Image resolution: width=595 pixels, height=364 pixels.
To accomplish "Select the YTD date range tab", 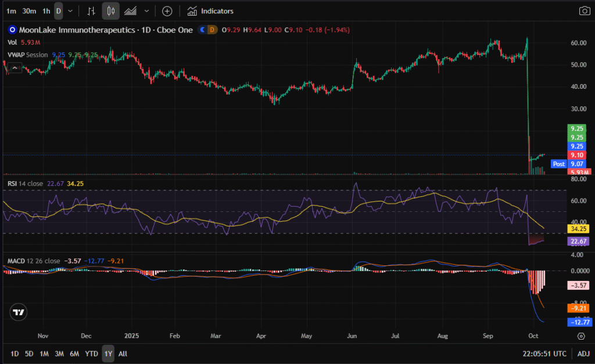I will click(91, 354).
